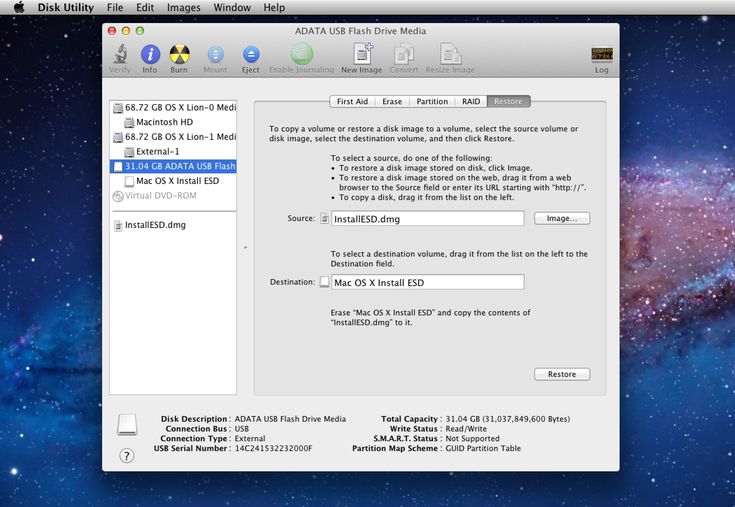Click the Convert toolbar icon
This screenshot has height=507, width=735.
404,54
